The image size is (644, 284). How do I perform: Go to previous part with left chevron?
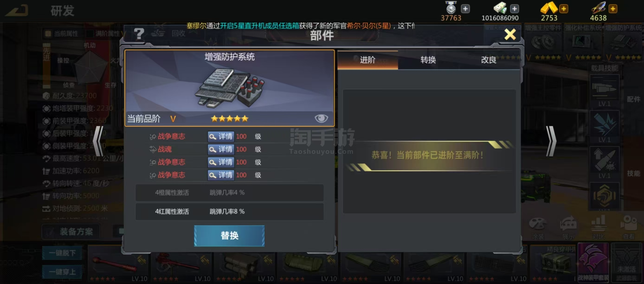pos(98,141)
